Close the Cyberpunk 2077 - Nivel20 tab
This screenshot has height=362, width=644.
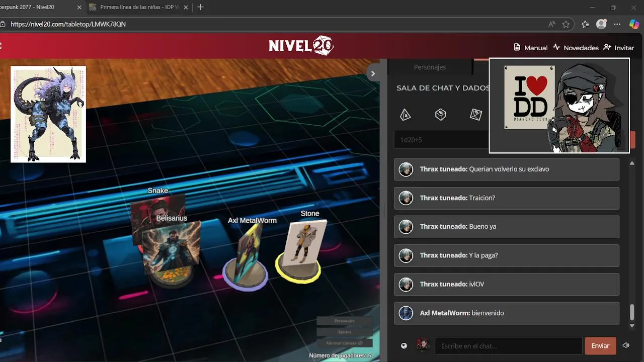coord(79,8)
